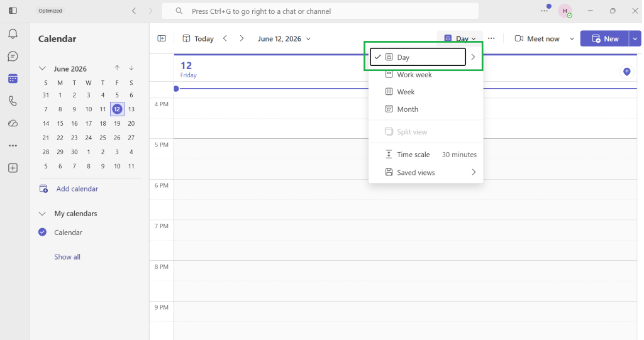
Task: Open the June 12, 2026 date dropdown
Action: coord(284,38)
